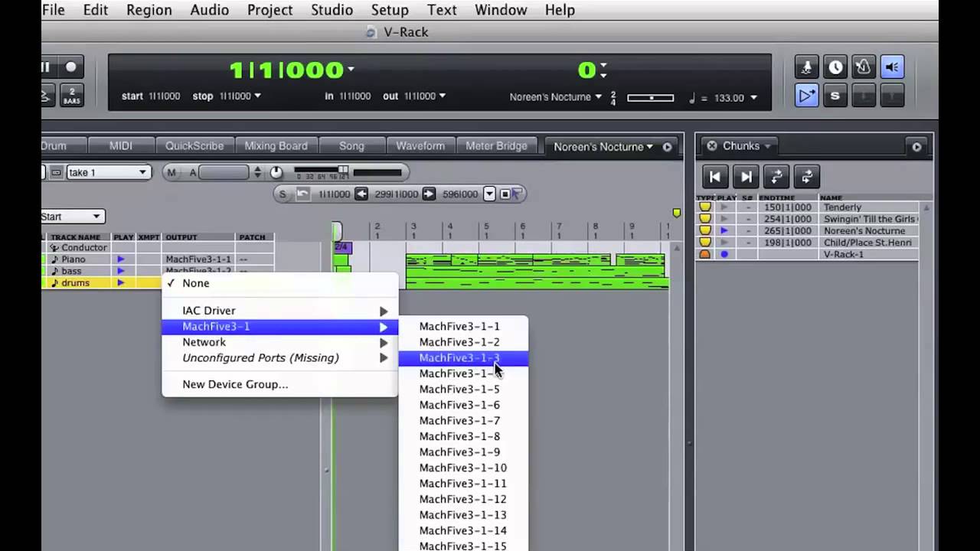Click the first icon in top-right control cluster

click(806, 67)
